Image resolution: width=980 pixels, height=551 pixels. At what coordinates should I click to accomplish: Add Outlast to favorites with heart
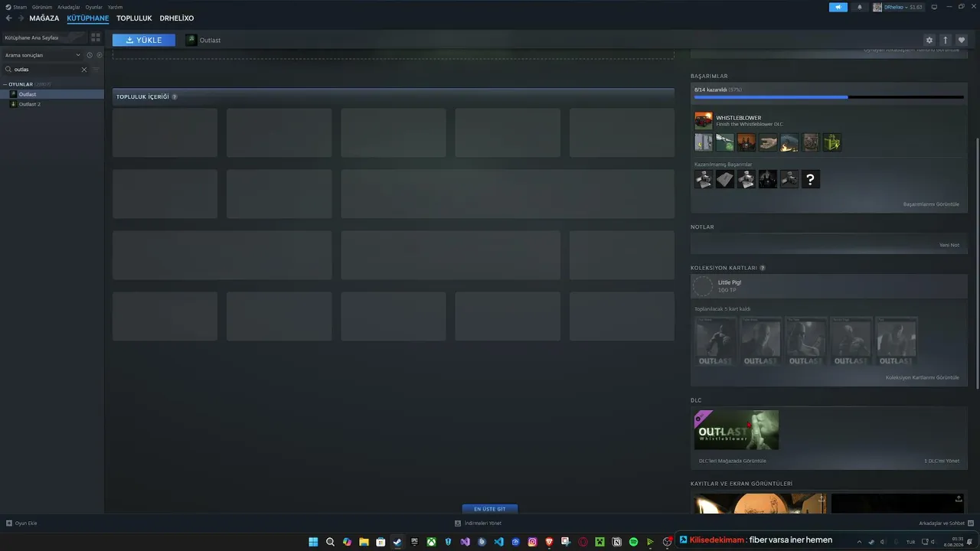962,40
